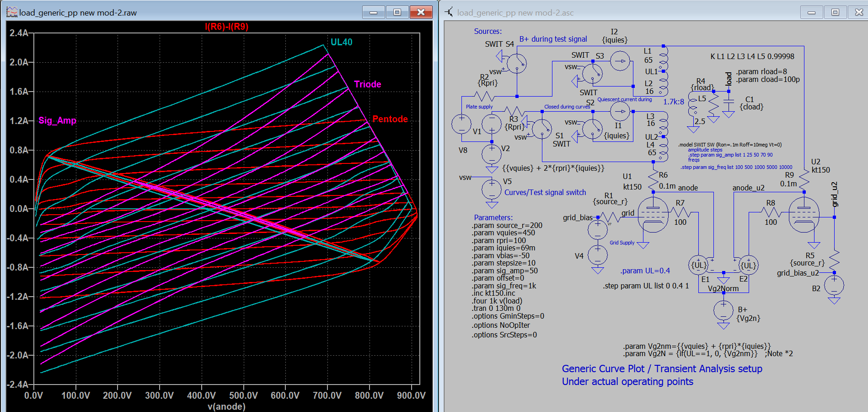Click the v(anode) horizontal axis label

[x=226, y=407]
